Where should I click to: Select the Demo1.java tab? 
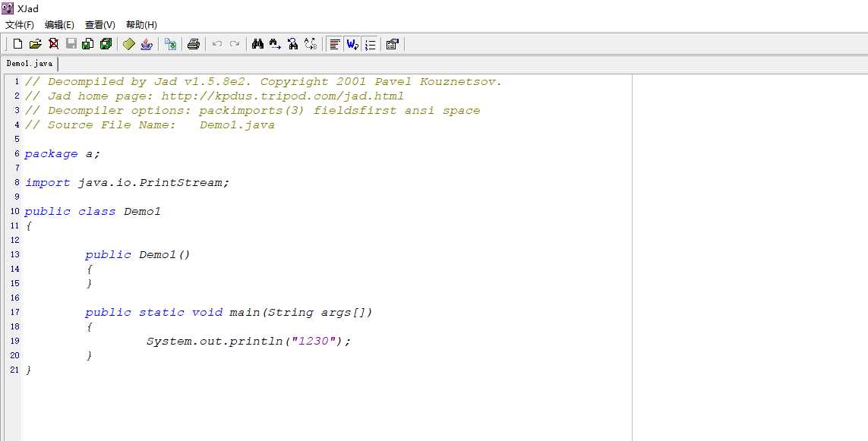point(30,64)
